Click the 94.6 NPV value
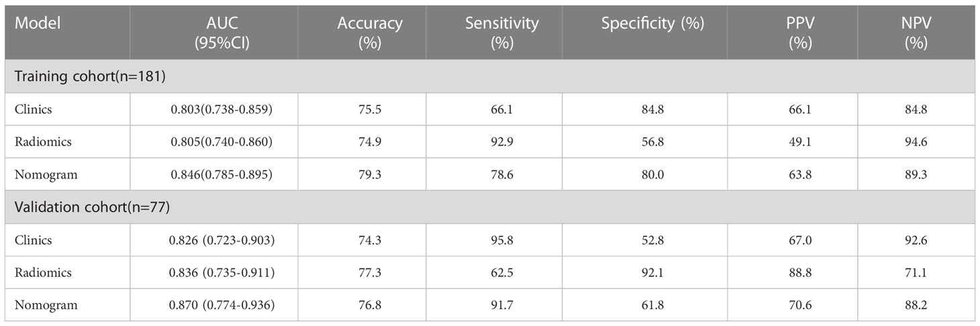This screenshot has height=326, width=980. pyautogui.click(x=916, y=142)
